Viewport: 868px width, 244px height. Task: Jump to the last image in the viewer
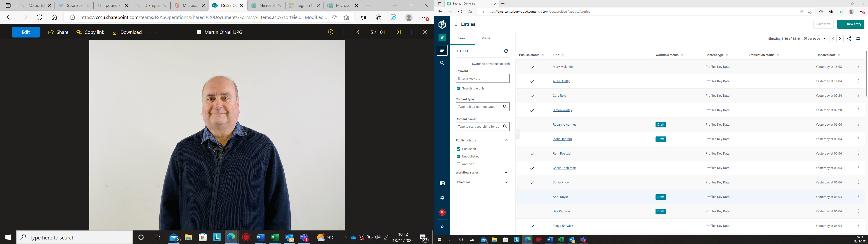pyautogui.click(x=399, y=32)
